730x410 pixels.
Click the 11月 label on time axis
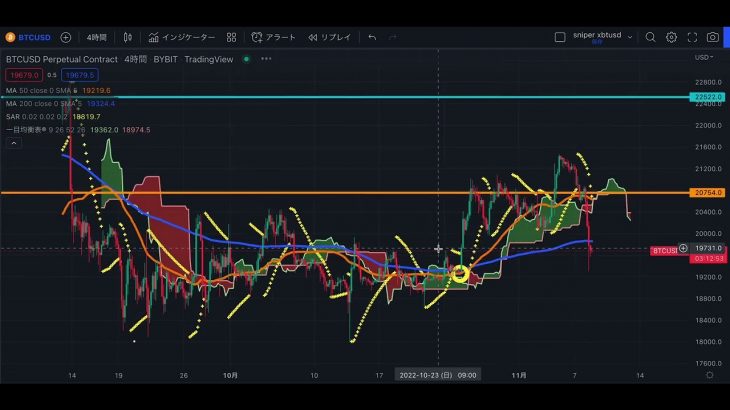(x=519, y=375)
